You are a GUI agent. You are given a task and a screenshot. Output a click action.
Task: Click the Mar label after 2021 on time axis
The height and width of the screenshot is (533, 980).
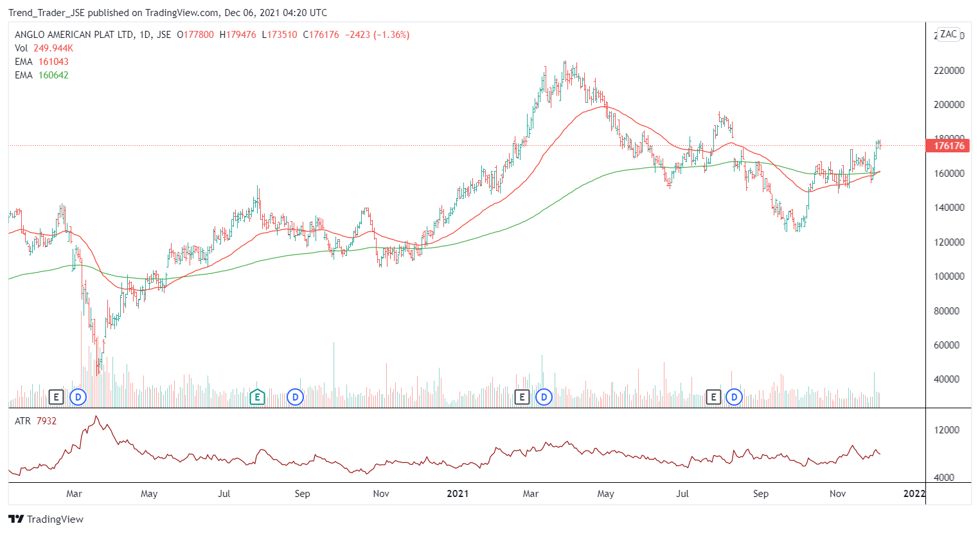[x=531, y=494]
